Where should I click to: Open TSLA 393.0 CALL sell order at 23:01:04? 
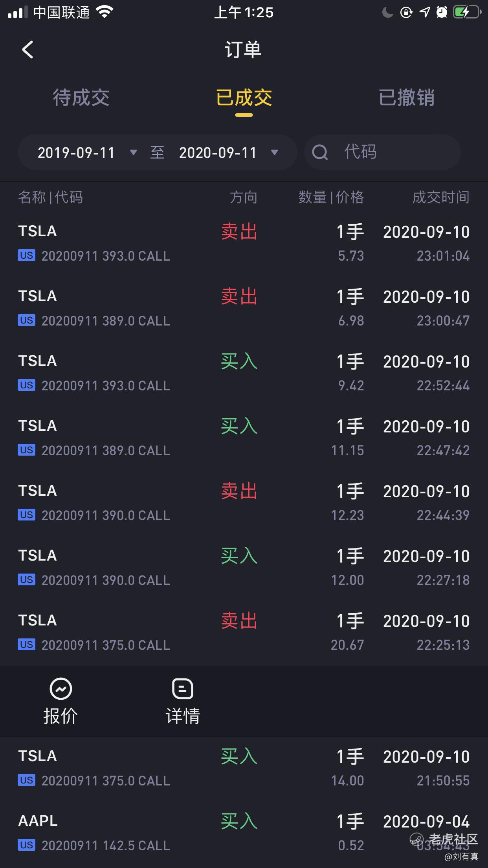[244, 243]
